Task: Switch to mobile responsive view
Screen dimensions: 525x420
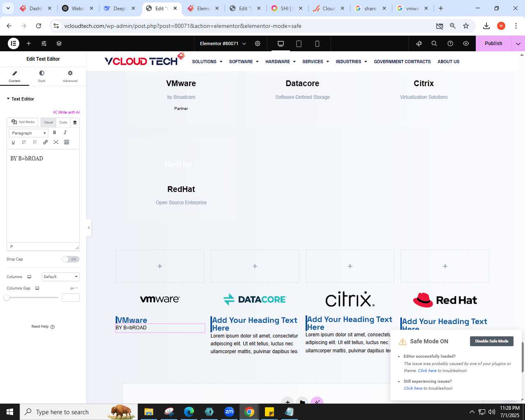Action: click(317, 43)
